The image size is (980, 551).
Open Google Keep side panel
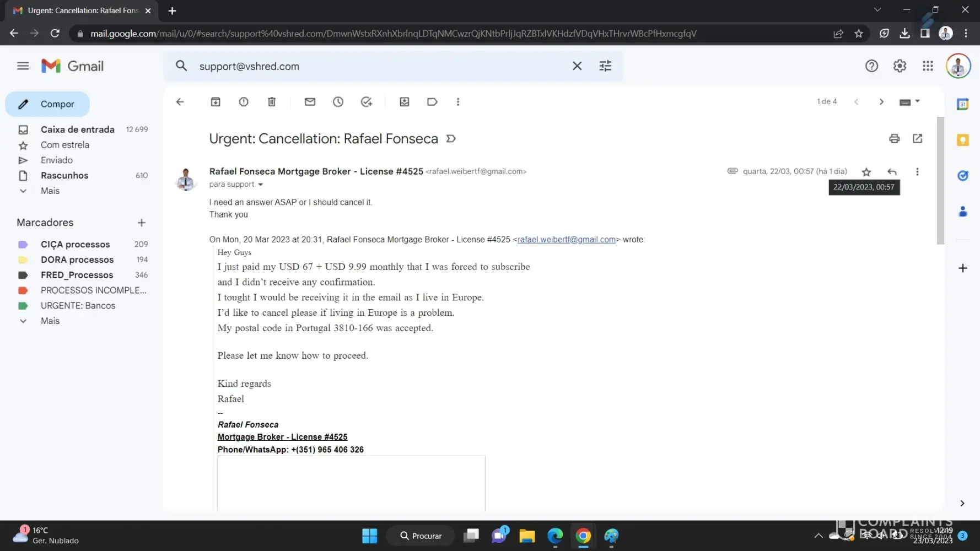pyautogui.click(x=962, y=140)
